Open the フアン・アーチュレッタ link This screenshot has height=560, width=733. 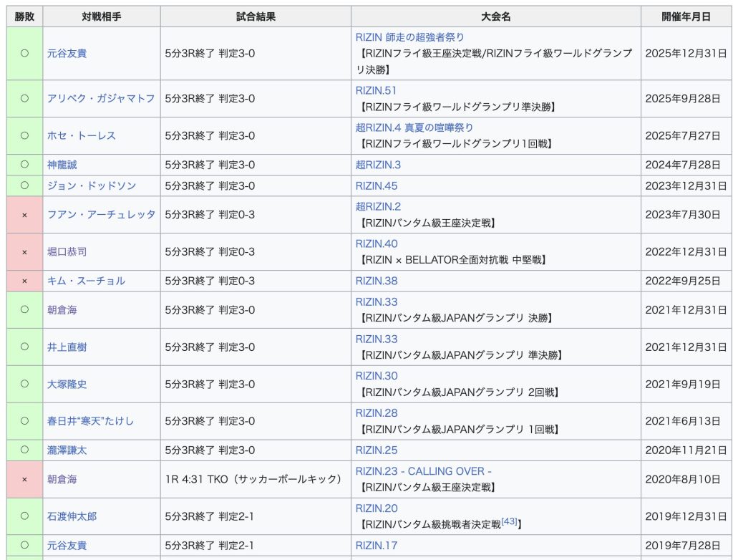pyautogui.click(x=101, y=214)
